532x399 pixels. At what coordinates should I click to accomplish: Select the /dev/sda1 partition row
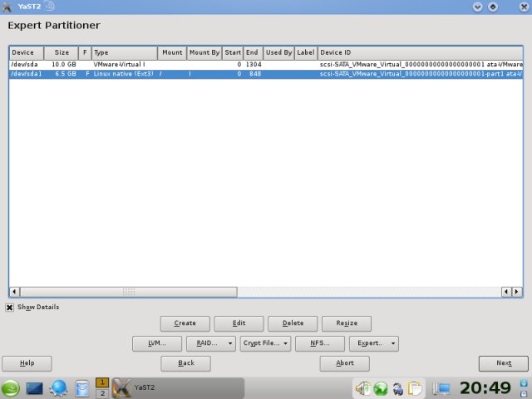(x=266, y=74)
